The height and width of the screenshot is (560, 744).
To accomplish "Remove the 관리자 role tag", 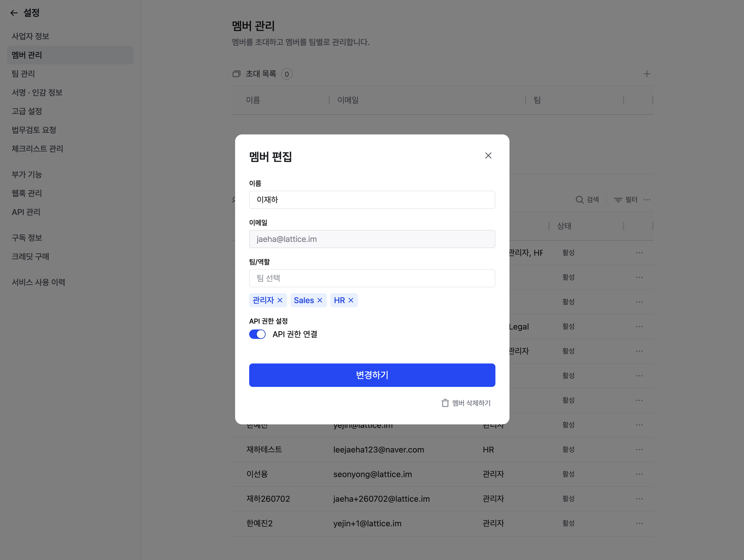I will (280, 300).
